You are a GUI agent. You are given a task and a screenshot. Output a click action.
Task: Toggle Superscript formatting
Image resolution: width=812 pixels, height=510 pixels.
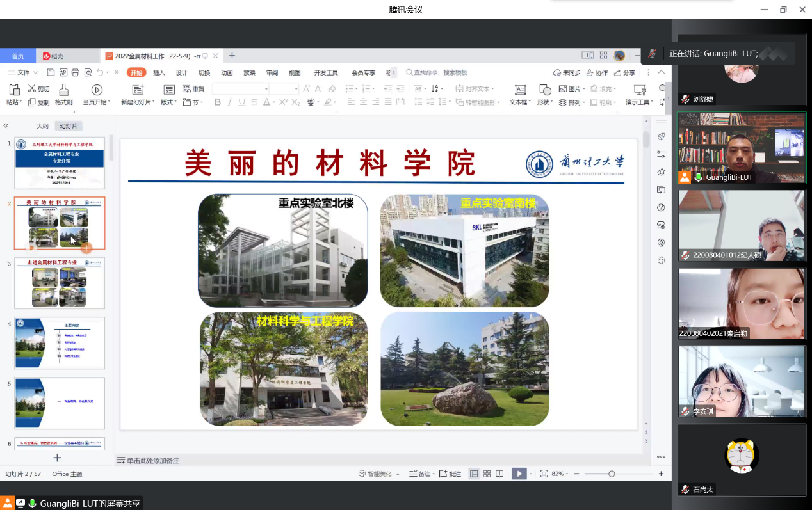[x=283, y=102]
